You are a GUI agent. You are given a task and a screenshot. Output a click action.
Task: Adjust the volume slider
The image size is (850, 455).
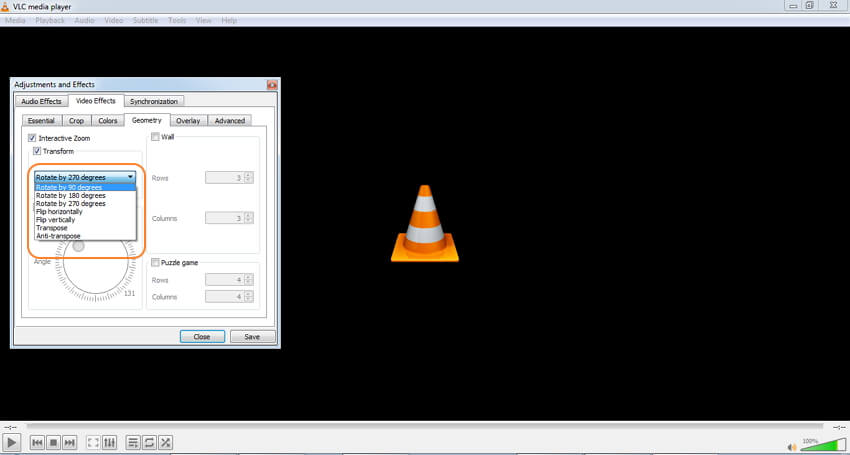pos(823,445)
